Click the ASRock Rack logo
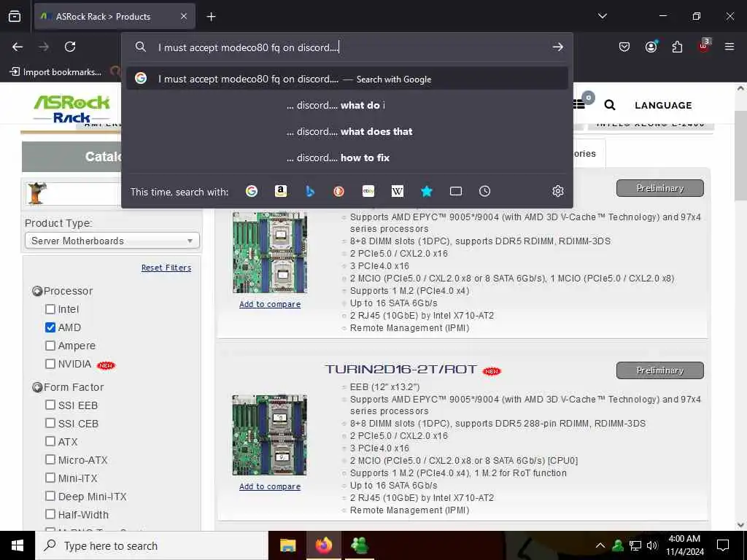747x560 pixels. point(71,109)
